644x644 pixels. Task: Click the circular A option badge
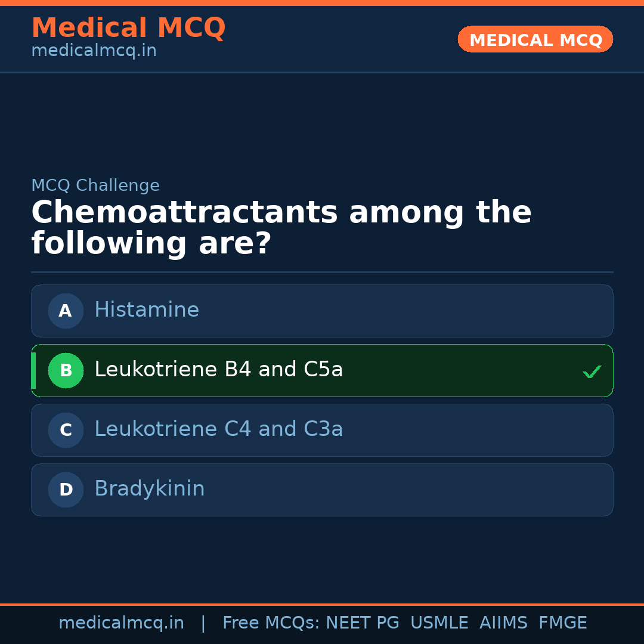click(x=66, y=311)
